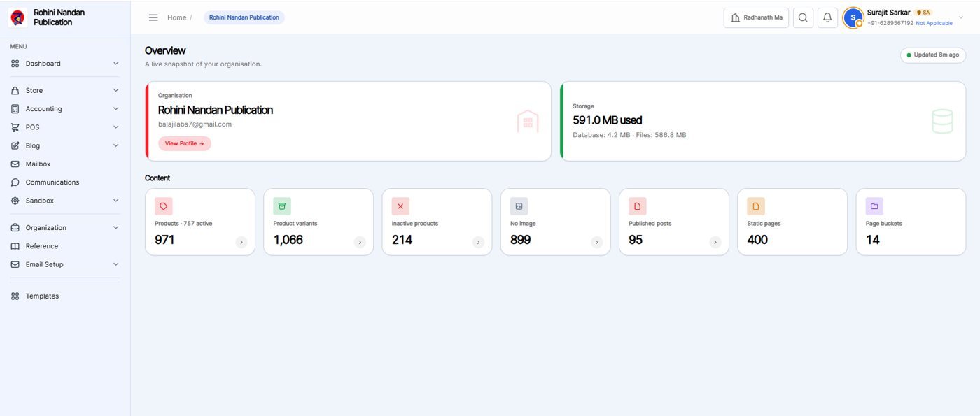Click the Storage 591.0 MB used card
The height and width of the screenshot is (416, 980).
pyautogui.click(x=763, y=122)
